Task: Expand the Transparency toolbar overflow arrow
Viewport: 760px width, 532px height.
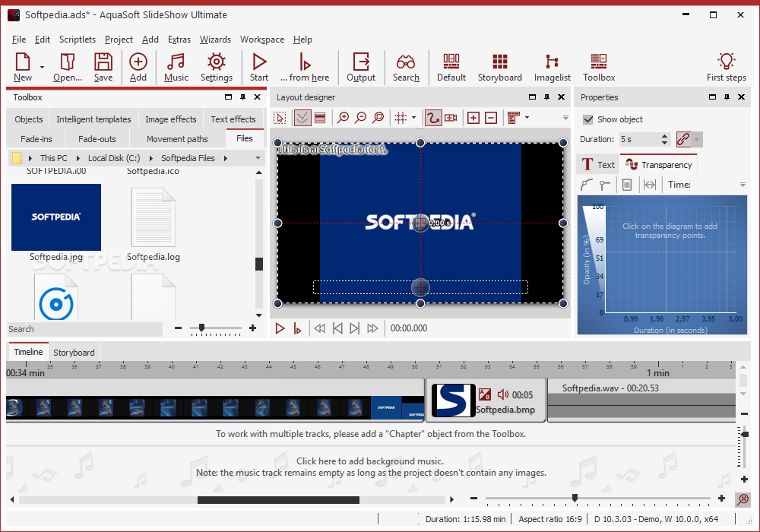Action: [x=743, y=185]
